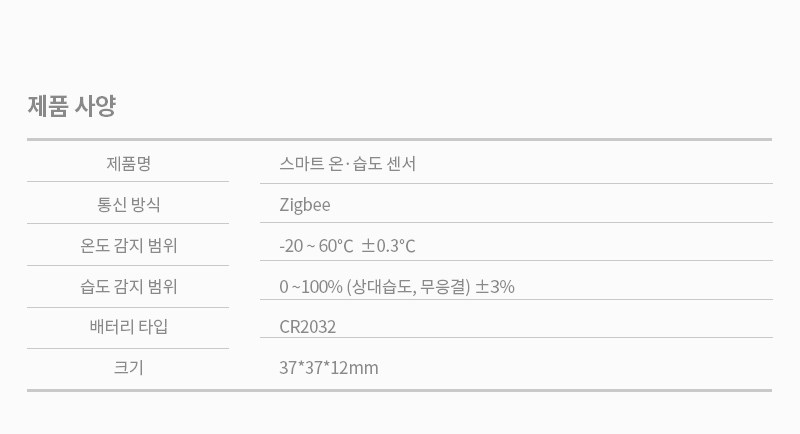Click the 37*37*12mm size value

pyautogui.click(x=328, y=368)
